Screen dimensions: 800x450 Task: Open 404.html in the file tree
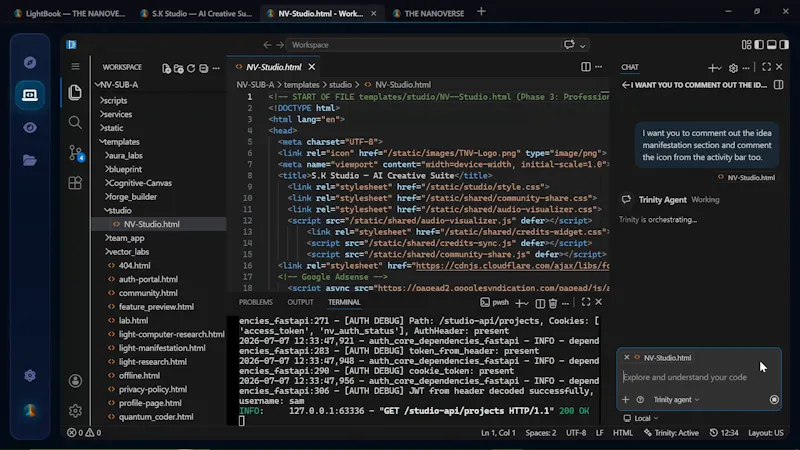135,266
